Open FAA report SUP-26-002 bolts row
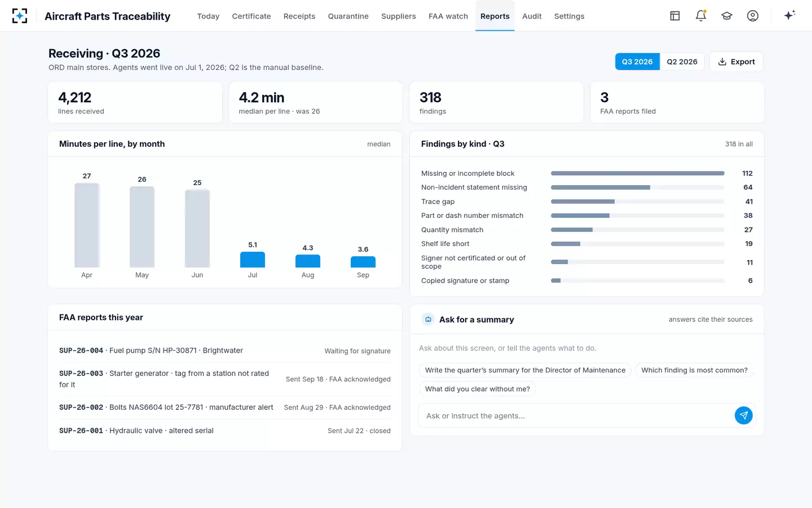Image resolution: width=812 pixels, height=508 pixels. (x=225, y=408)
